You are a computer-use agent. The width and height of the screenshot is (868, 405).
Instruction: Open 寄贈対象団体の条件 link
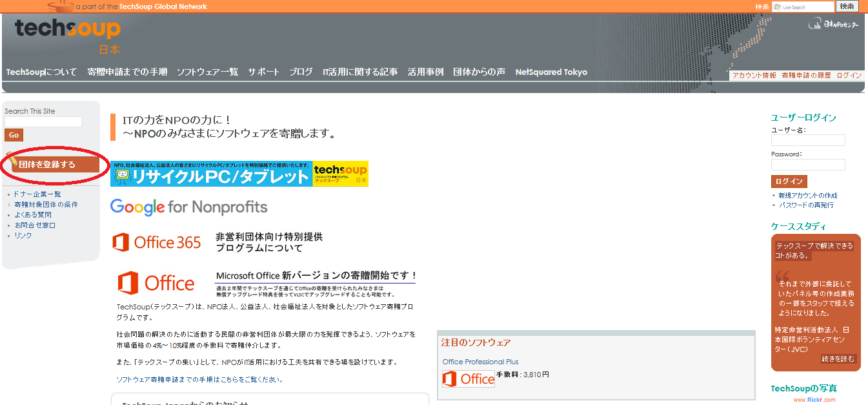(46, 205)
